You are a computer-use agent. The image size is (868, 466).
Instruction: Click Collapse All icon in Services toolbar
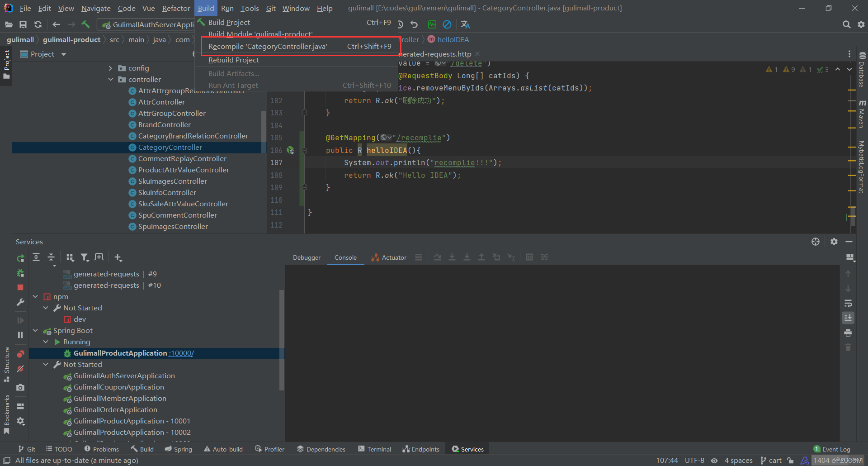[x=51, y=257]
